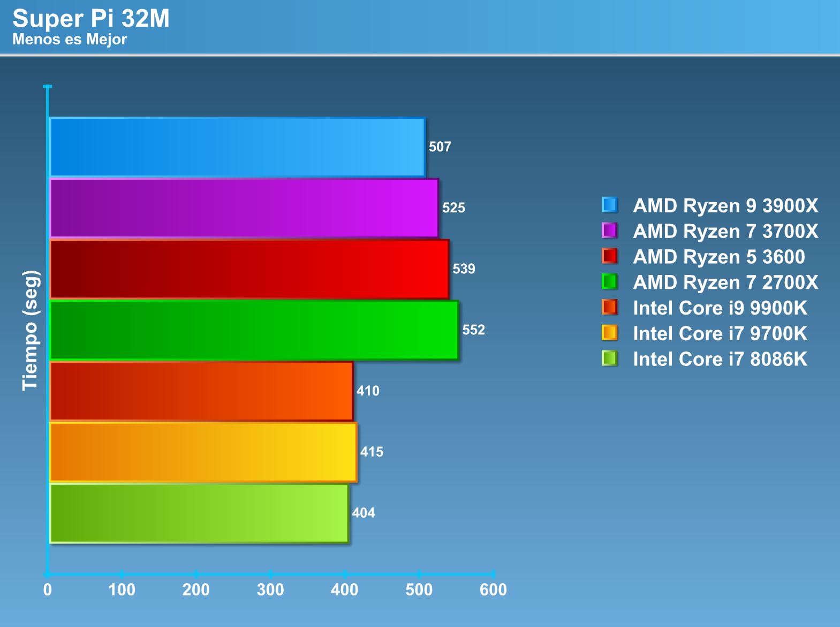Click the '500' axis tick label

tap(419, 590)
